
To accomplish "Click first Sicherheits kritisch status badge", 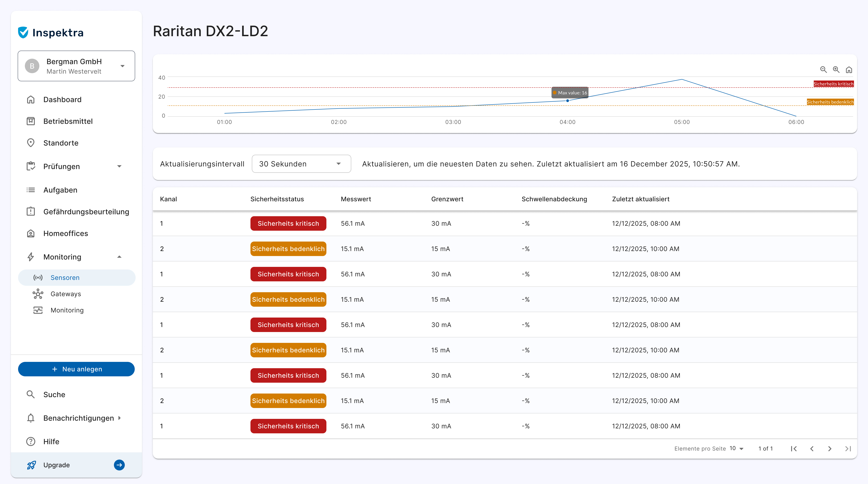I will pos(288,223).
